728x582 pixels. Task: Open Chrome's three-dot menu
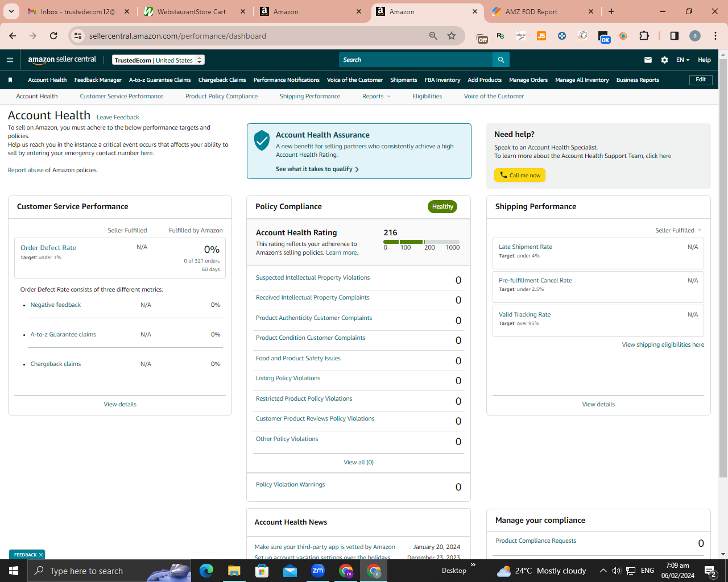[715, 36]
